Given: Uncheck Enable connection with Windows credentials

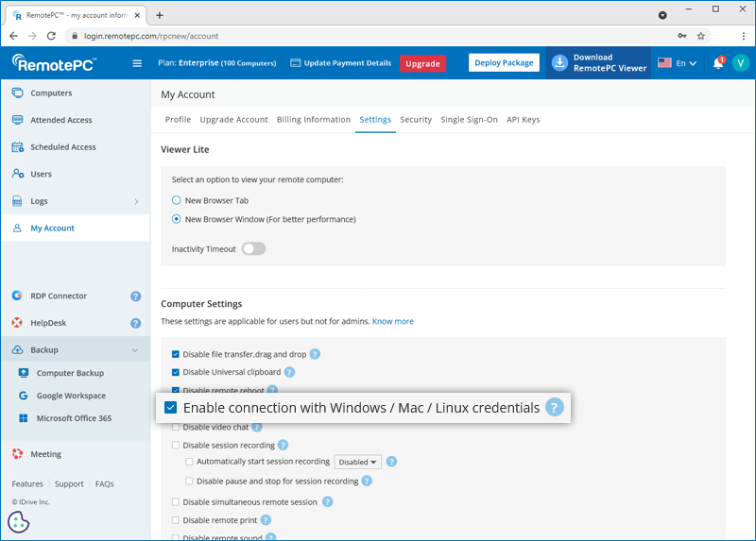Looking at the screenshot, I should pos(170,408).
